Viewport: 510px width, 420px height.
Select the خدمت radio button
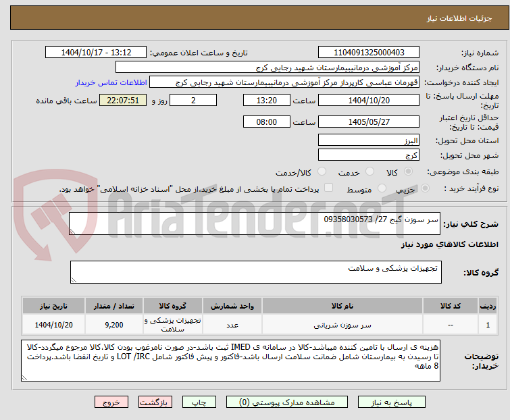point(369,172)
